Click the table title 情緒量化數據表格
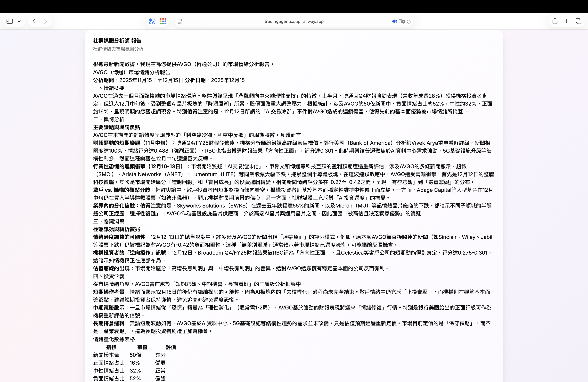This screenshot has width=588, height=382. [114, 339]
